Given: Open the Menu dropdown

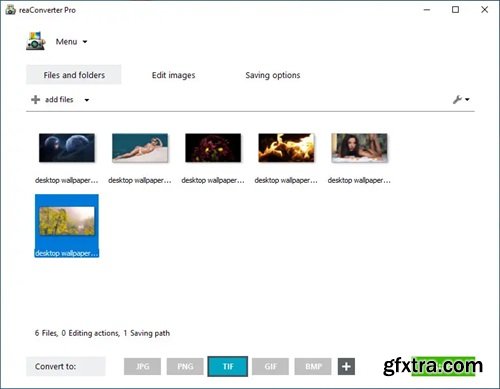Looking at the screenshot, I should pyautogui.click(x=71, y=42).
